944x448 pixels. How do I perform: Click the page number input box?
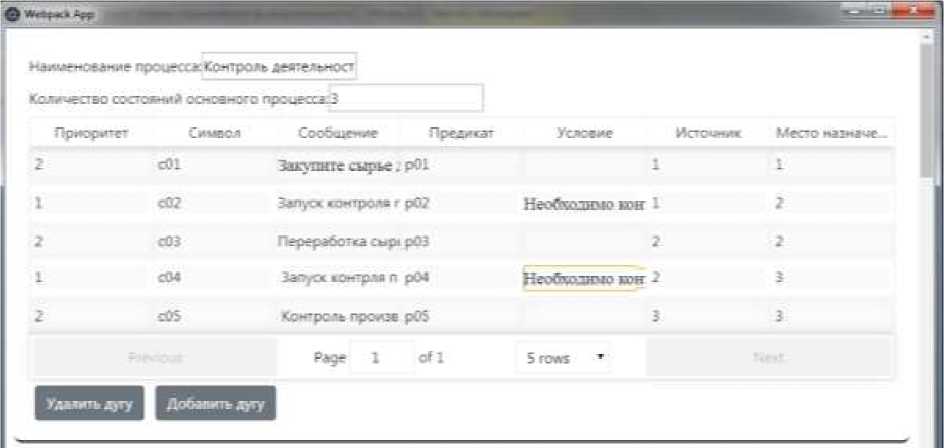382,358
